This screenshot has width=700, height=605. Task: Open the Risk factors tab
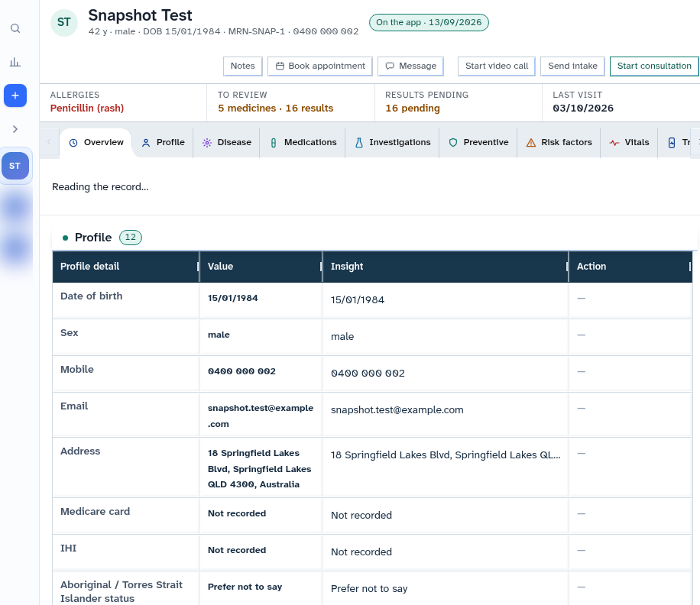point(559,142)
